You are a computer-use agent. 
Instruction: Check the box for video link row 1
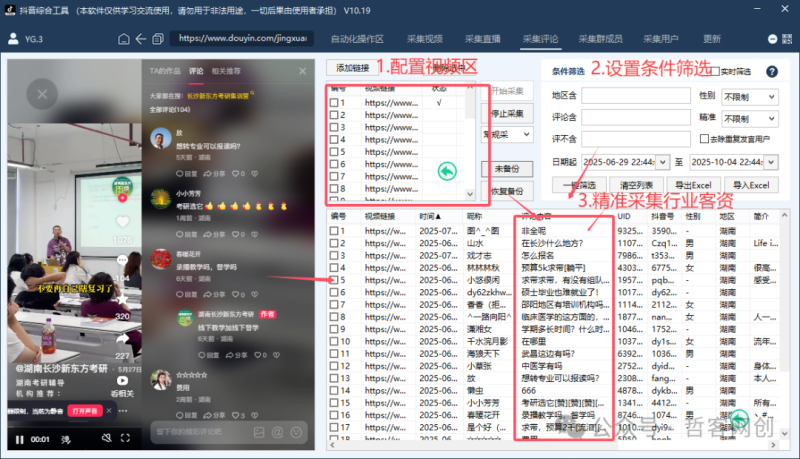[334, 103]
